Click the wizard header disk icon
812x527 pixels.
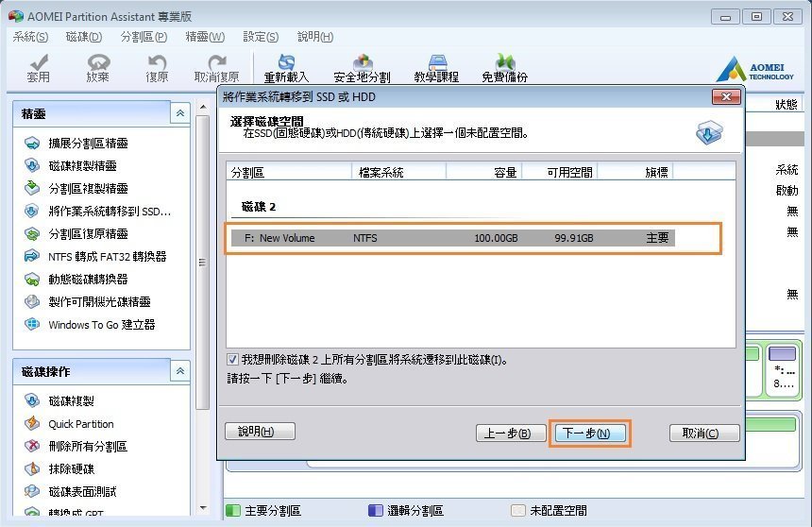tap(709, 132)
